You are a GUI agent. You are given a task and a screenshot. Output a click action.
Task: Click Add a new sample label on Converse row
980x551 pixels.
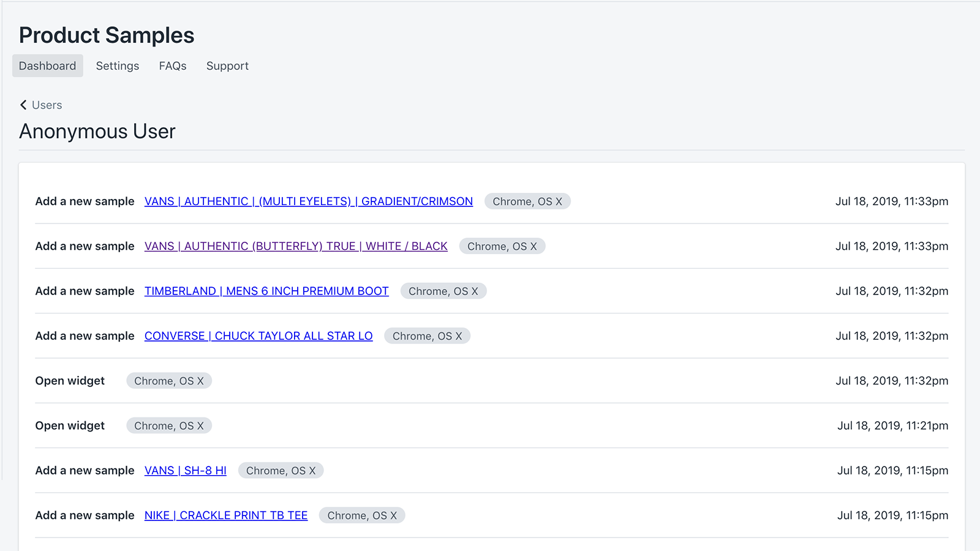(x=85, y=335)
